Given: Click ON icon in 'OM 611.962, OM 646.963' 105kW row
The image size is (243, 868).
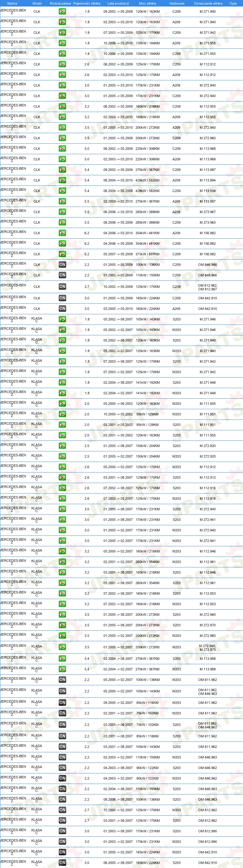Looking at the screenshot, I should [x=62, y=691].
